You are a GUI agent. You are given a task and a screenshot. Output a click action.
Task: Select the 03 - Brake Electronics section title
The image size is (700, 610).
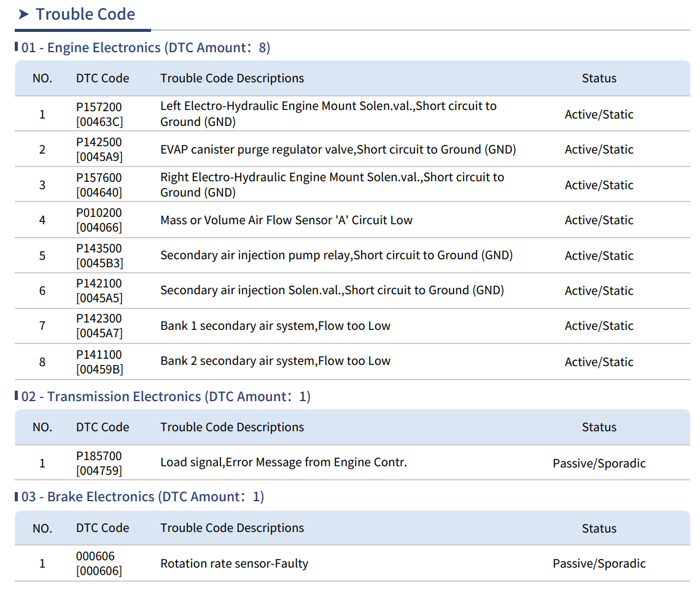(x=142, y=497)
